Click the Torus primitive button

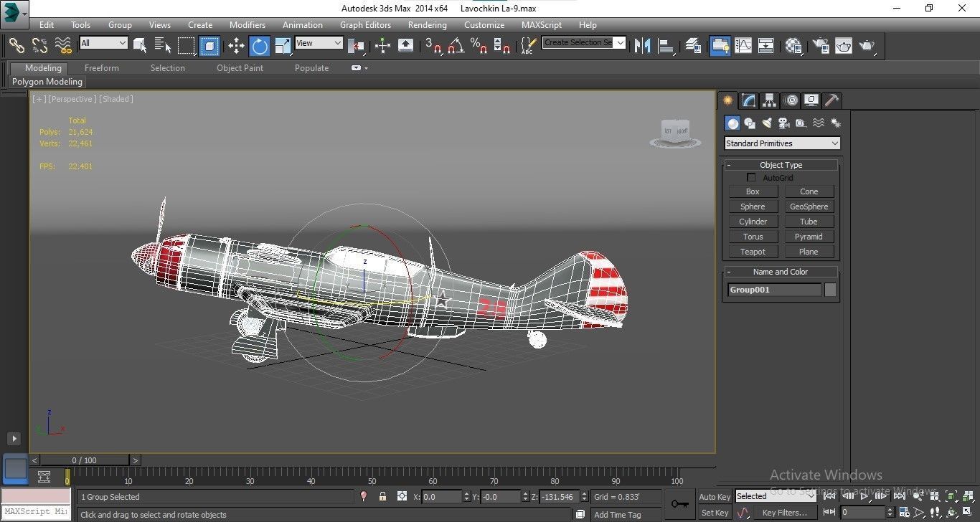(753, 237)
